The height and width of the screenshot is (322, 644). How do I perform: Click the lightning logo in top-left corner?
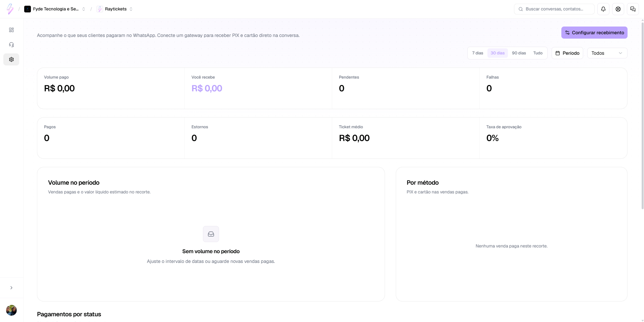[10, 9]
